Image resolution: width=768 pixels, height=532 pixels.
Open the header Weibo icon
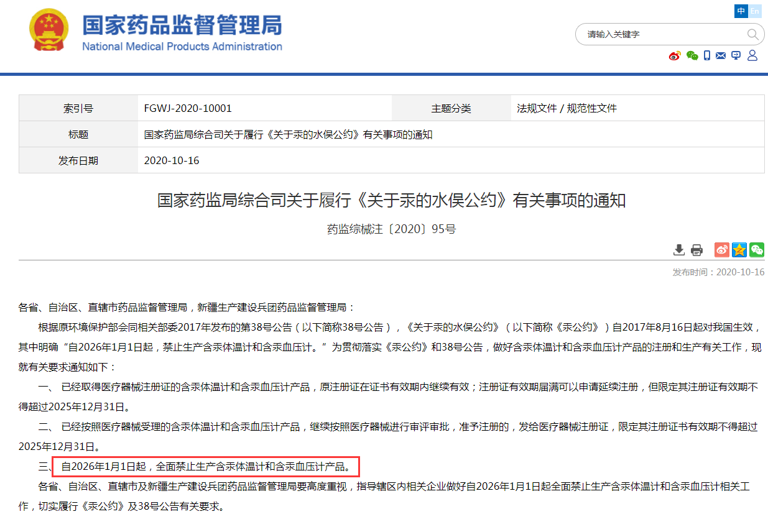(x=675, y=56)
